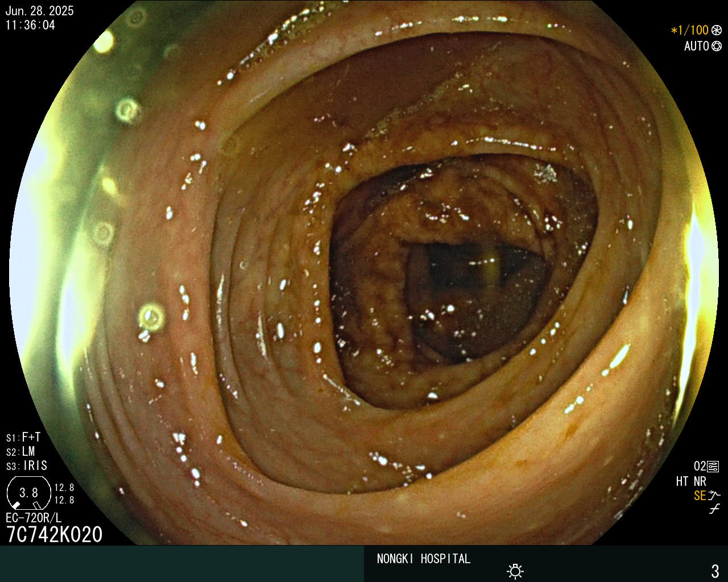Click the date Jun. 28. 2025

click(x=39, y=11)
